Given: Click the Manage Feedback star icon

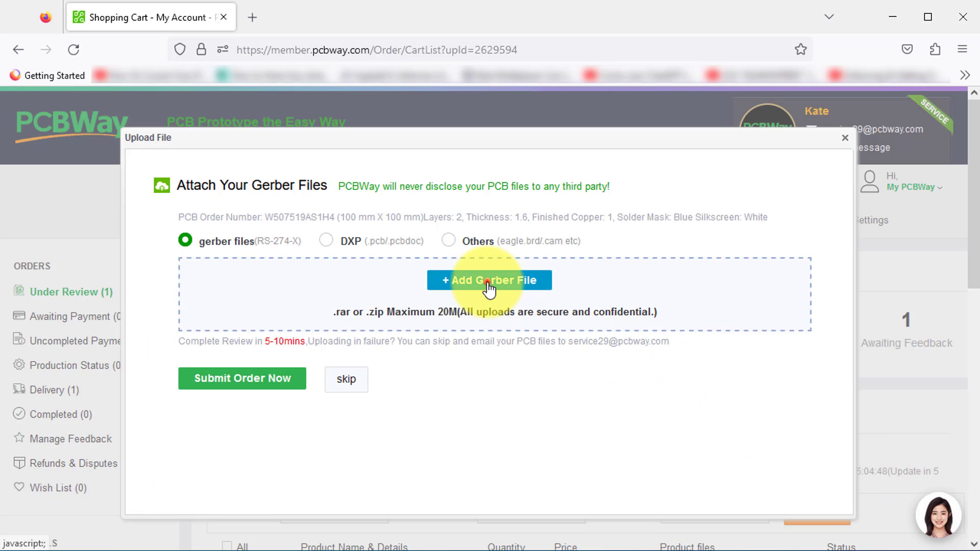Looking at the screenshot, I should (19, 437).
